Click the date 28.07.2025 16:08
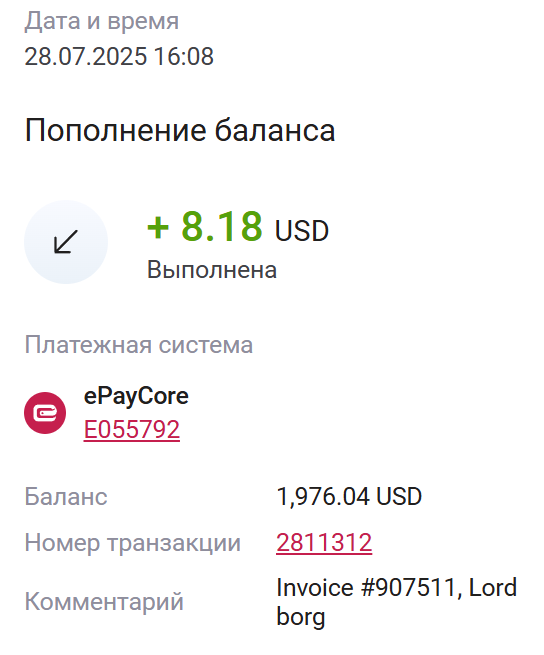544x655 pixels. [x=119, y=56]
